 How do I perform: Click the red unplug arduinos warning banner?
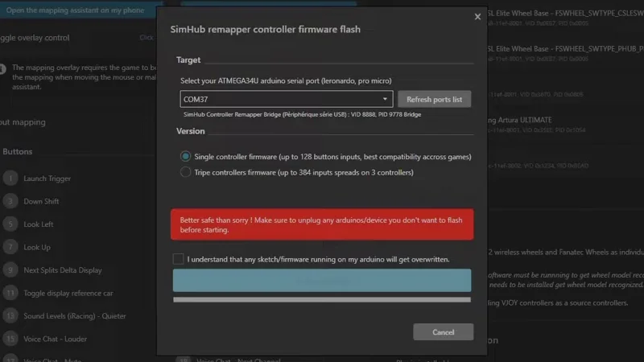322,224
